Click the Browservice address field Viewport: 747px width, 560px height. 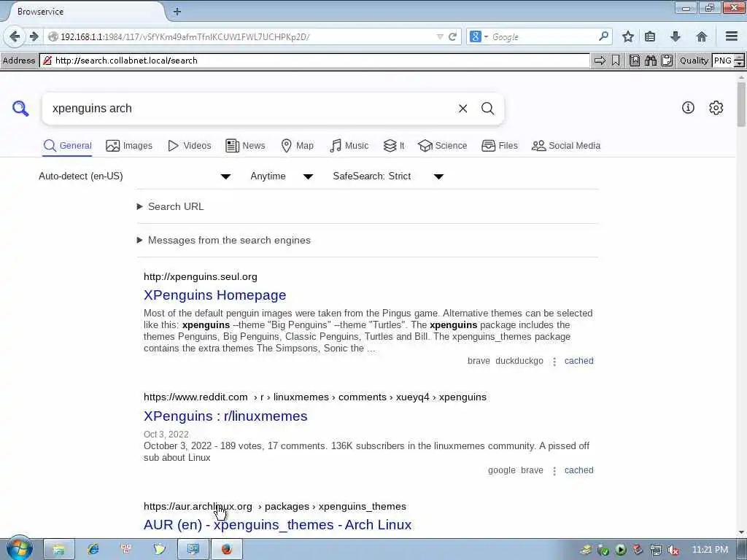[314, 61]
